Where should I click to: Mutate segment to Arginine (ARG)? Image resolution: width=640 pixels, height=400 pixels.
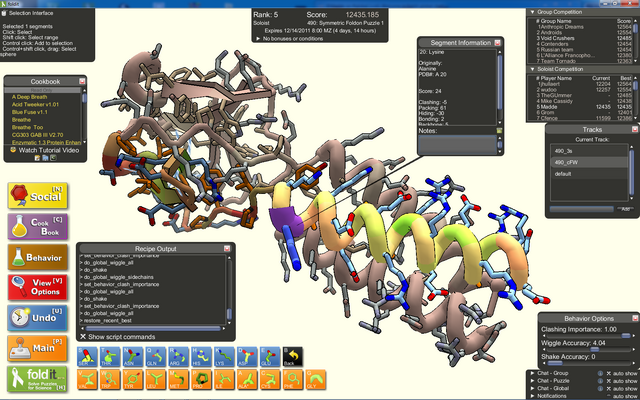click(178, 357)
